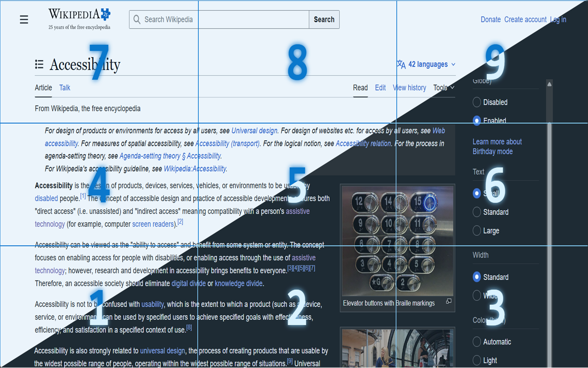
Task: Follow the lowercase universal design body link
Action: click(x=163, y=351)
